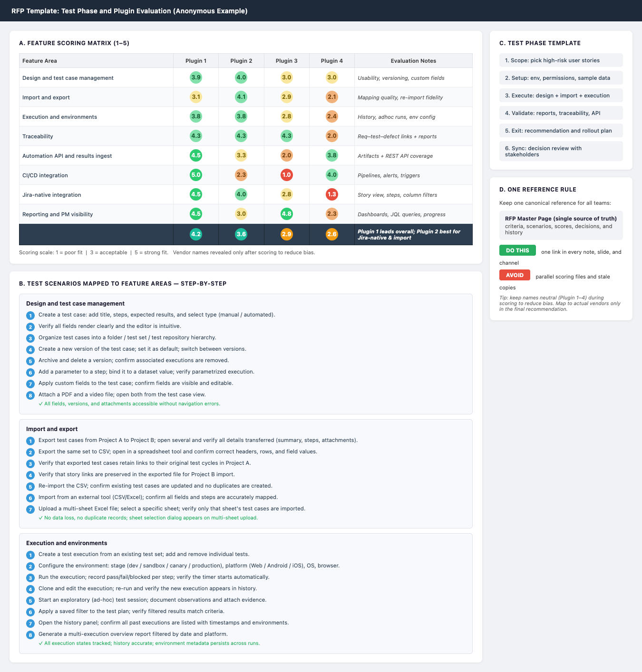Viewport: 642px width, 672px height.
Task: Click step 'Organize test cases into a folder'
Action: tap(127, 337)
